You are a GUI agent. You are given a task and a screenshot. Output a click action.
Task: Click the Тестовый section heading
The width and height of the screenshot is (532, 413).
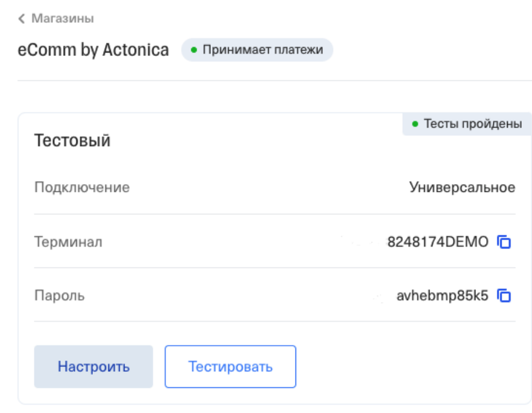click(72, 141)
